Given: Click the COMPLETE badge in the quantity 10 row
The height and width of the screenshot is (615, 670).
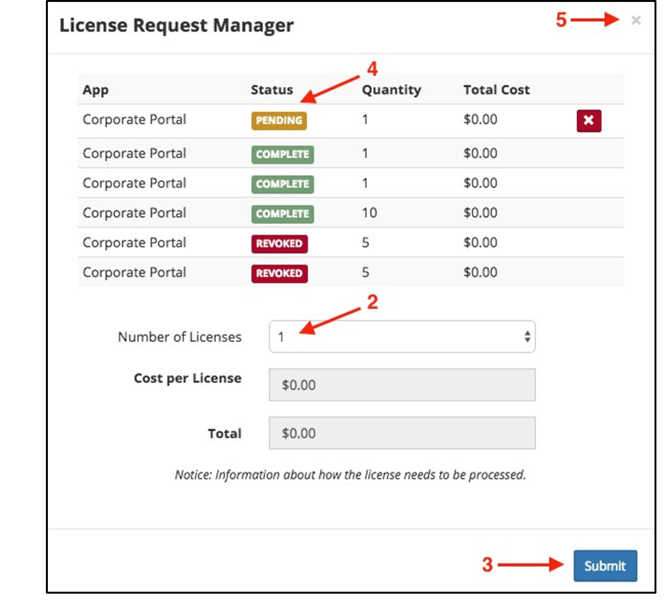Looking at the screenshot, I should [282, 214].
